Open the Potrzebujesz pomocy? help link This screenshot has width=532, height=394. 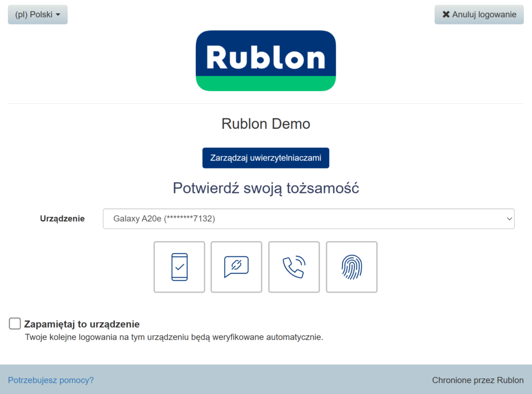tap(50, 380)
